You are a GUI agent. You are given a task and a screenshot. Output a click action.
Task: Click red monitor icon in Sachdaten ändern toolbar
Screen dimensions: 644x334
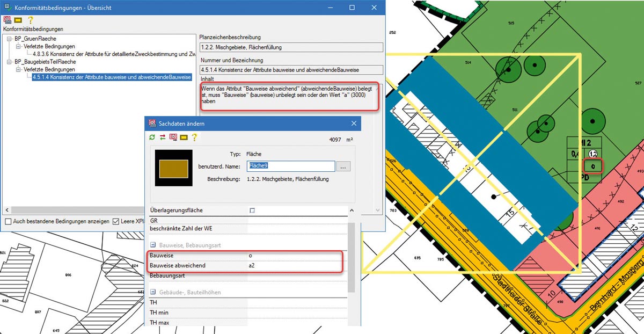coord(173,137)
